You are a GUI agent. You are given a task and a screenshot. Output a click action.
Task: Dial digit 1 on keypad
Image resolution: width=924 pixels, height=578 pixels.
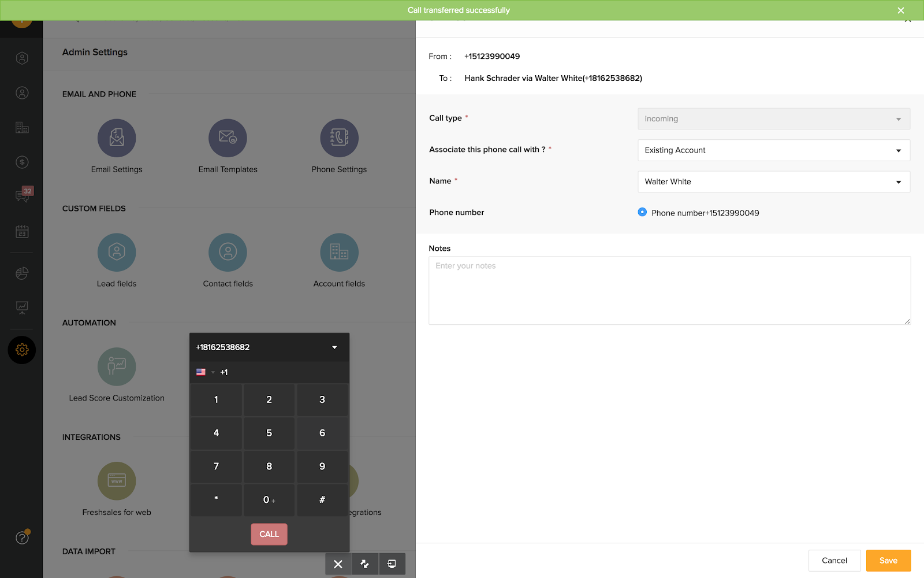pos(216,399)
